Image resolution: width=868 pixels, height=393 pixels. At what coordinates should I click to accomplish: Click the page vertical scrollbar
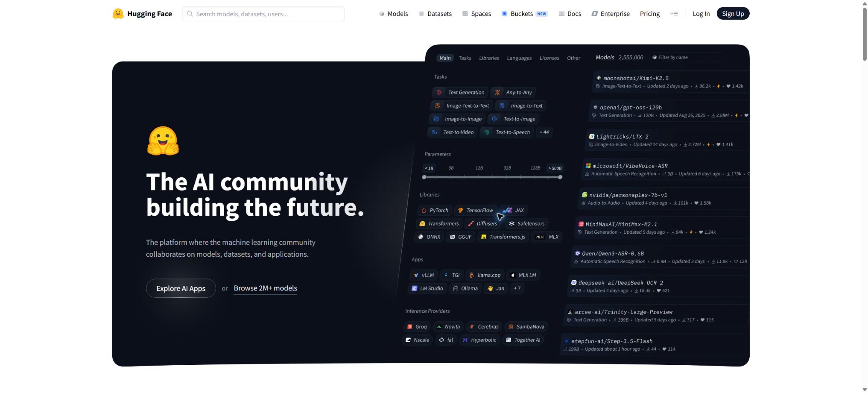(x=865, y=34)
